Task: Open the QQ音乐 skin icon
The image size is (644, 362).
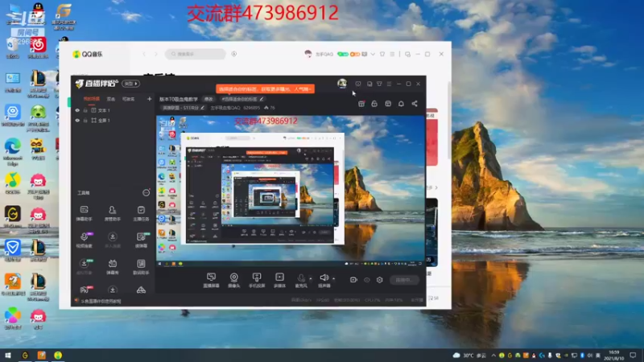Action: point(382,54)
